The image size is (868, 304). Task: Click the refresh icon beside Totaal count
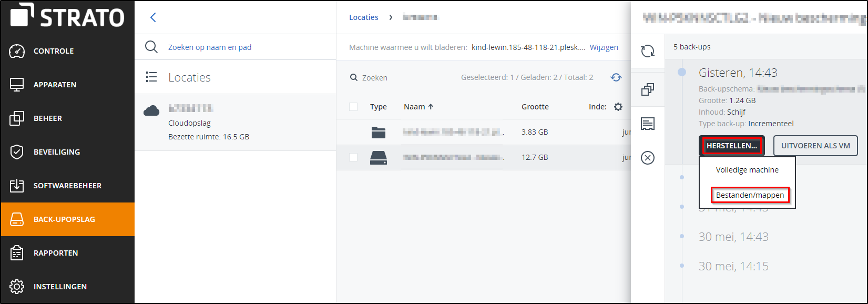[616, 77]
